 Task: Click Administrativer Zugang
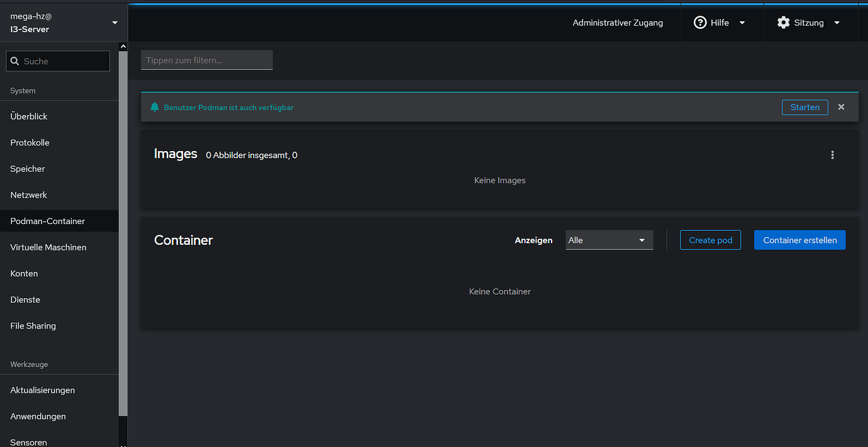pos(618,22)
